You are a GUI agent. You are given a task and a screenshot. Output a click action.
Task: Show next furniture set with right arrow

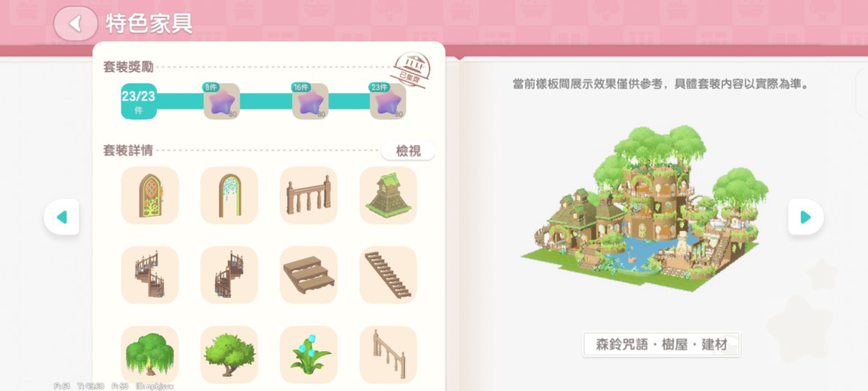[805, 217]
